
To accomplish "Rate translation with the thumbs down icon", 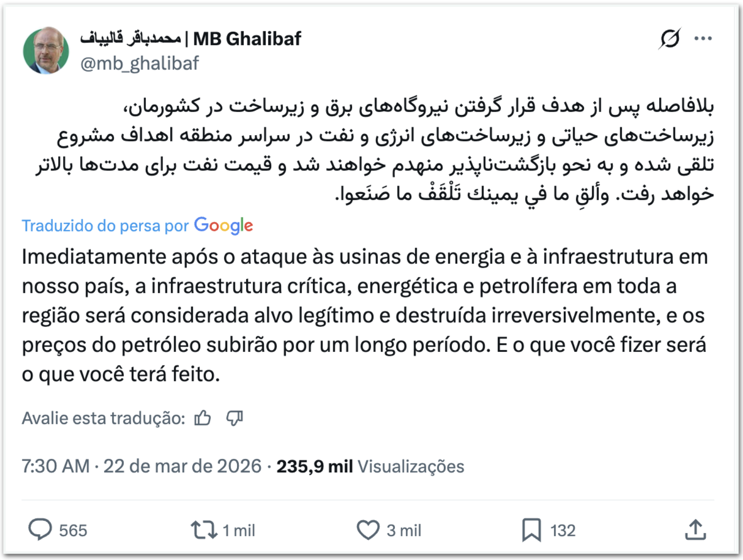I will pos(234,418).
